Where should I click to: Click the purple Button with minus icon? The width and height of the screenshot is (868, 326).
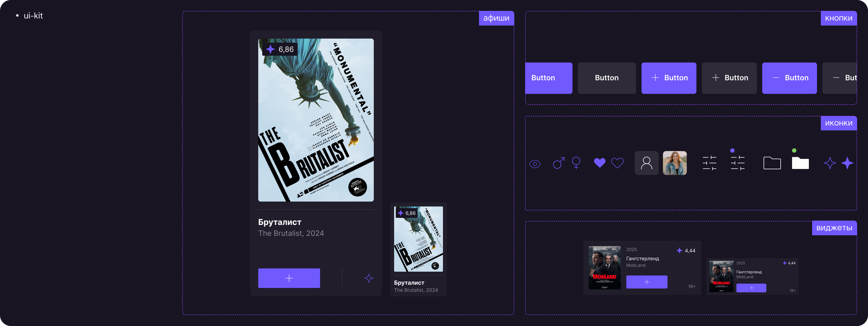coord(790,78)
